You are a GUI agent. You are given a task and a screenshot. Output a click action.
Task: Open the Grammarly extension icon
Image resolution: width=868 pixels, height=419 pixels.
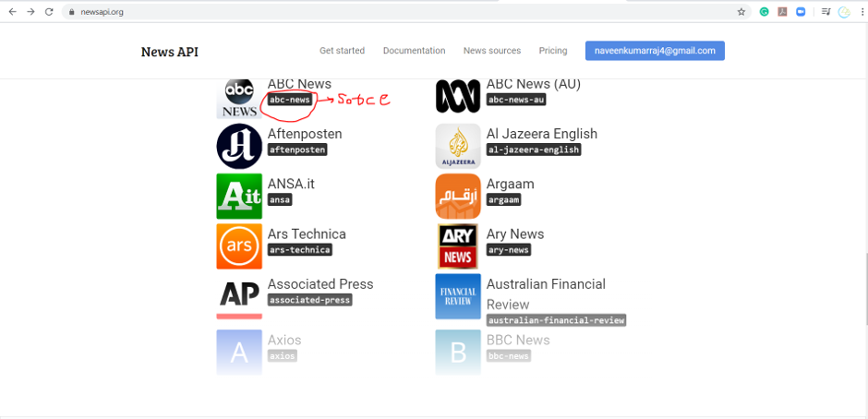764,12
